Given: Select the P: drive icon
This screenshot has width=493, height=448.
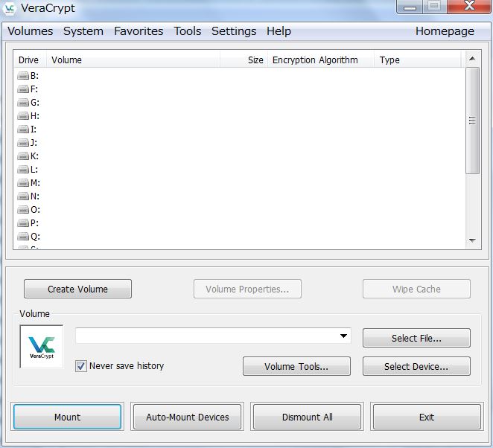Looking at the screenshot, I should tap(23, 223).
